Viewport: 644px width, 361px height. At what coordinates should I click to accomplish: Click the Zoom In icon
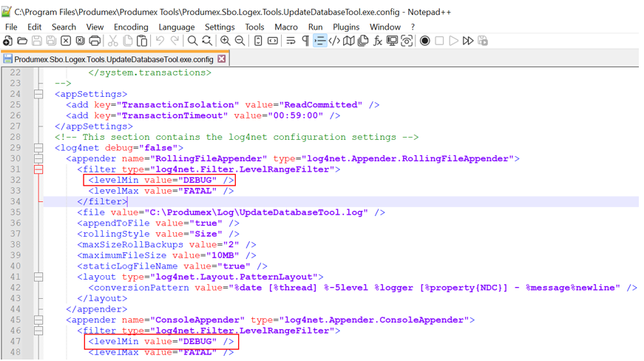[225, 41]
